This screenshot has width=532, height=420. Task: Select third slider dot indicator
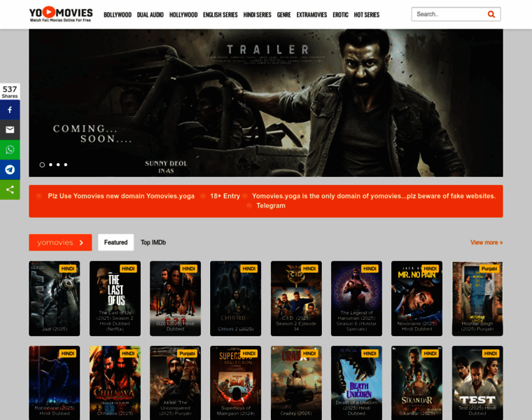(58, 165)
